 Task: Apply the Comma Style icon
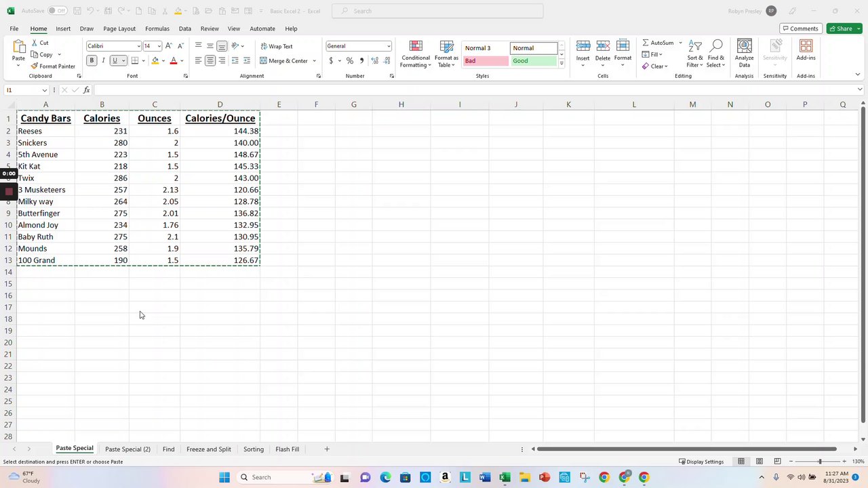361,60
